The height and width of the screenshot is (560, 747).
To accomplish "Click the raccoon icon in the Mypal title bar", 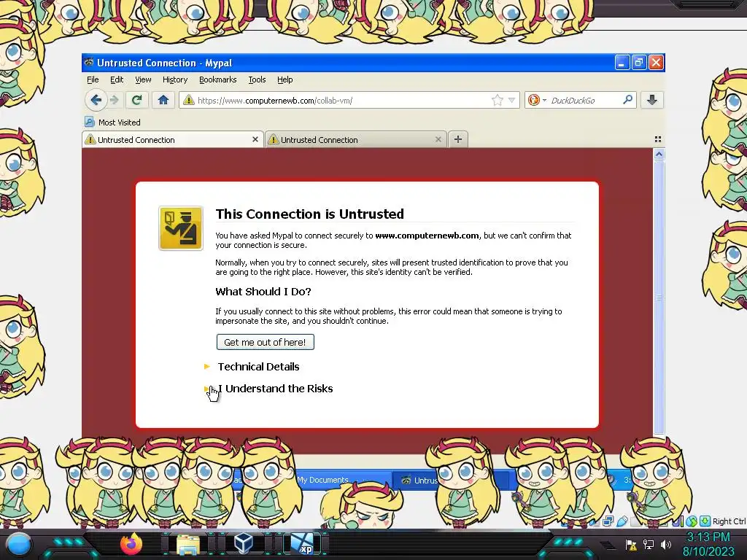I will [x=88, y=63].
